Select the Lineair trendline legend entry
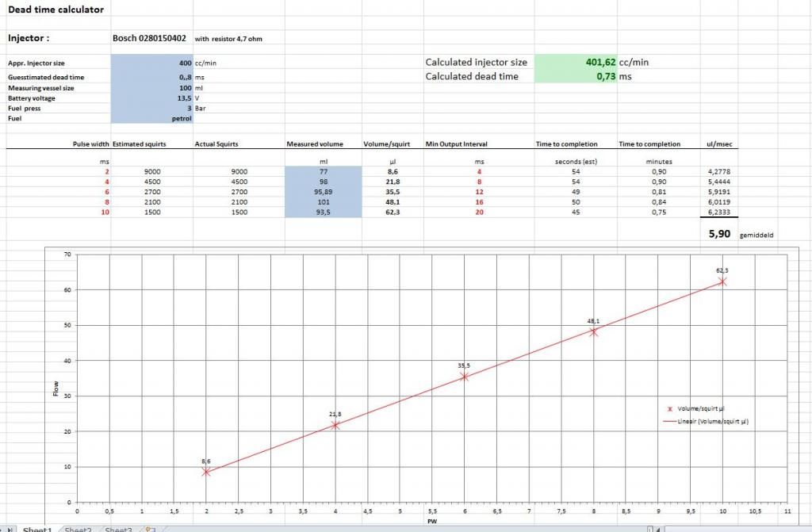The width and height of the screenshot is (812, 532). click(x=706, y=422)
